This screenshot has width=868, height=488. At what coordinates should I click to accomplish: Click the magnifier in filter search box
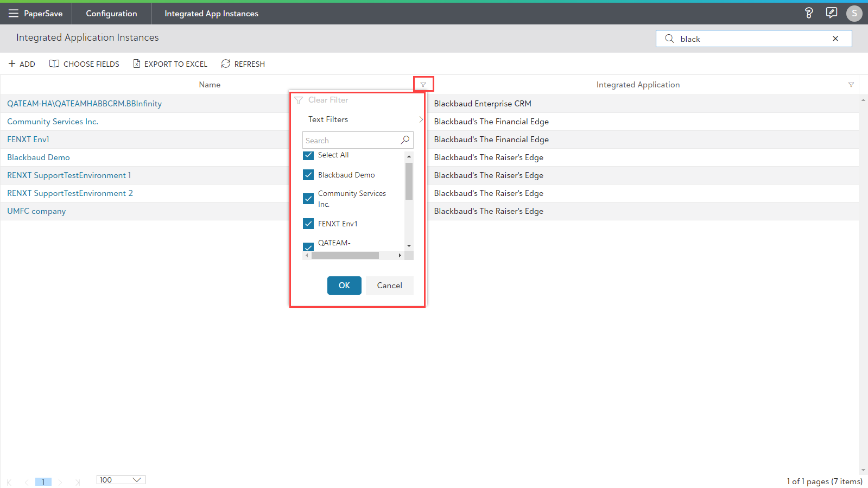[405, 140]
